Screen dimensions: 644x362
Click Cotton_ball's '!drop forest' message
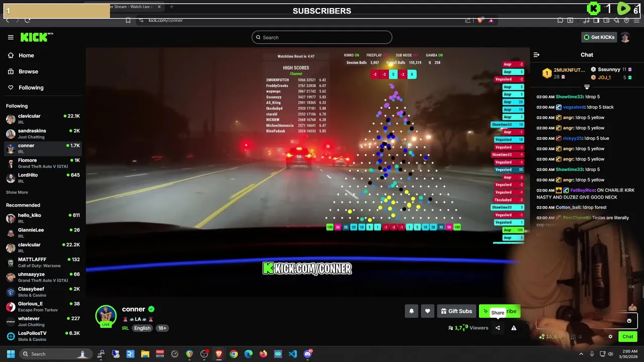click(x=594, y=207)
